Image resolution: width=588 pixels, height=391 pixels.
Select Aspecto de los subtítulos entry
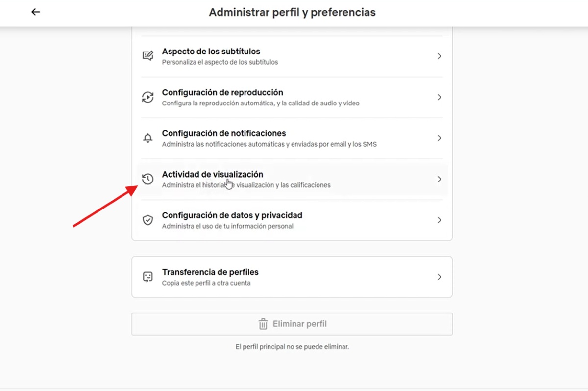point(211,51)
